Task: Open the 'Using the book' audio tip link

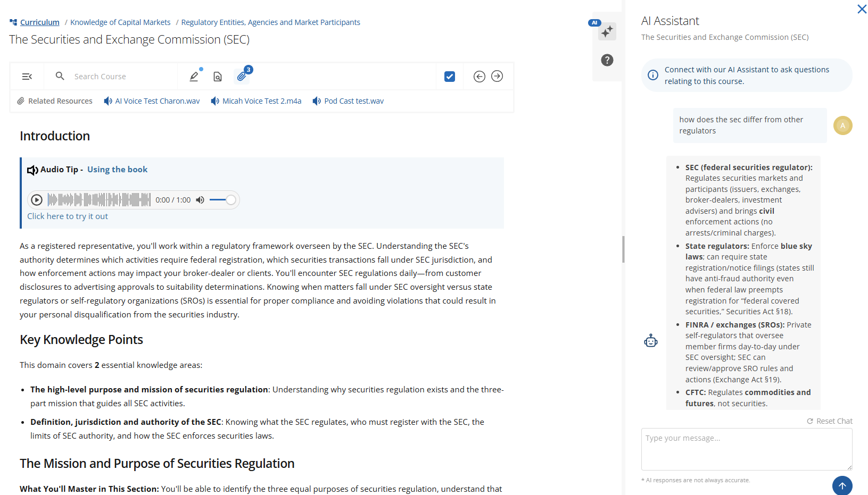Action: (117, 170)
